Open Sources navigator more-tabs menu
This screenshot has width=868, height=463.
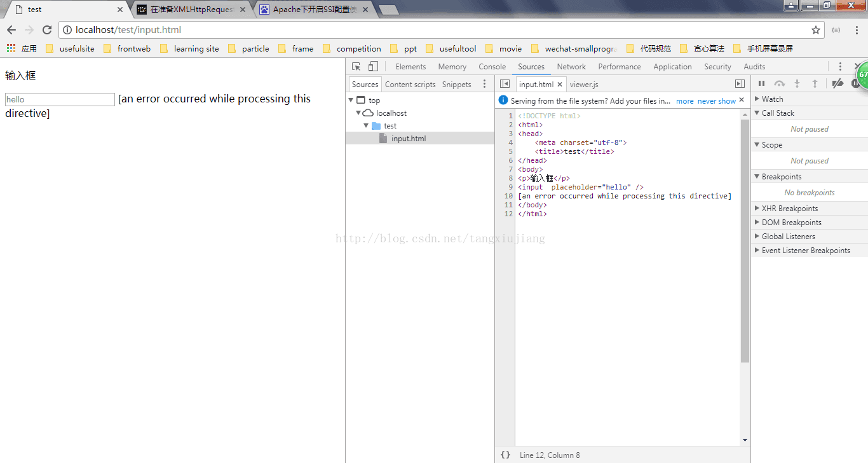point(484,84)
